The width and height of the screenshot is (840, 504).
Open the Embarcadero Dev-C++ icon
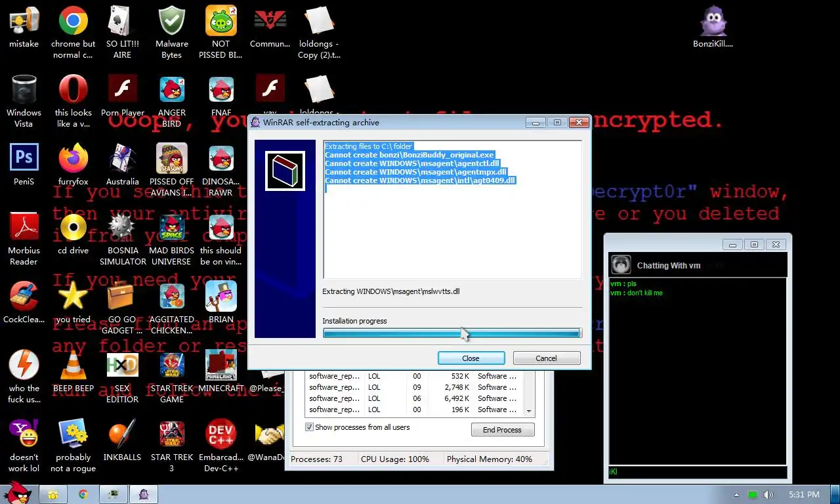(220, 446)
